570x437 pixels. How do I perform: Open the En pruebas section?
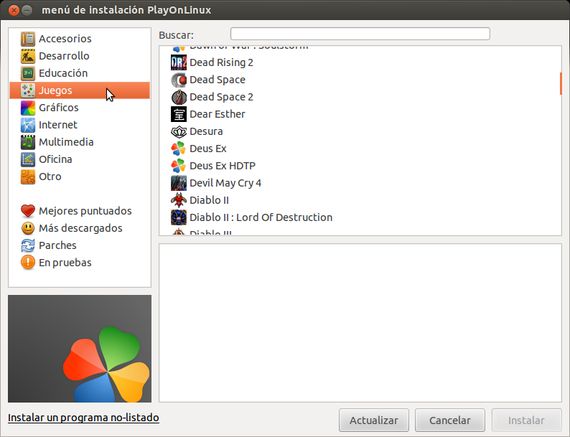tap(80, 262)
